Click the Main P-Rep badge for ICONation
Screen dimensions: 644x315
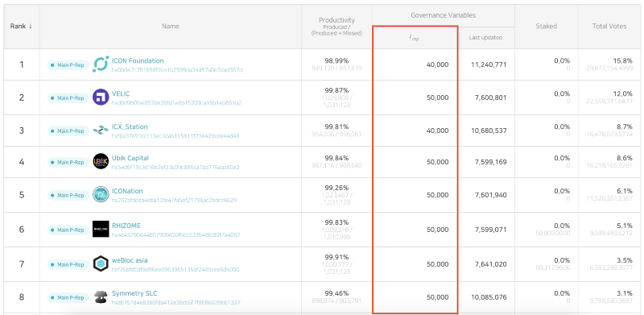click(68, 195)
